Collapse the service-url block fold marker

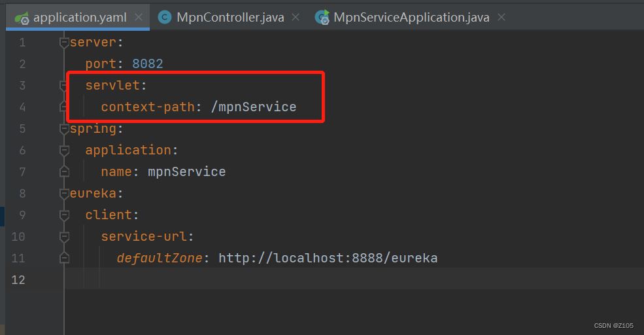[x=64, y=237]
